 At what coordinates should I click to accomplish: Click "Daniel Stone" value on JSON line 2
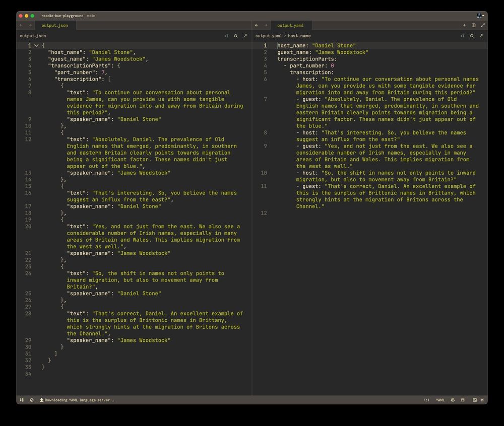[111, 52]
